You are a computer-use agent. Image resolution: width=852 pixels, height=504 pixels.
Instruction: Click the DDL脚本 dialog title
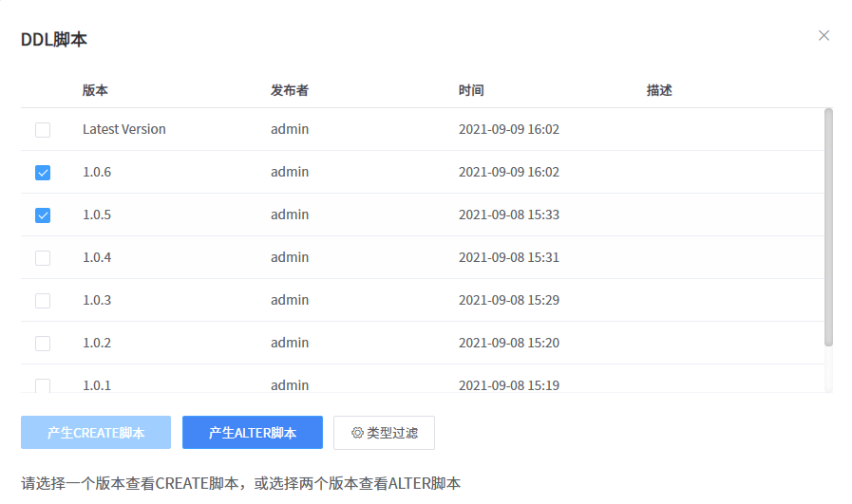(x=54, y=39)
